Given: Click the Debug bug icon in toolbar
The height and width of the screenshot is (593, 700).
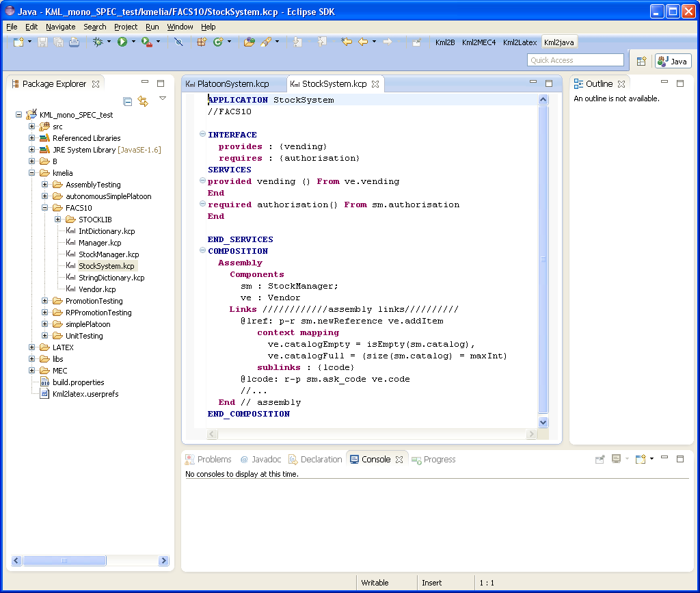Looking at the screenshot, I should (x=98, y=42).
